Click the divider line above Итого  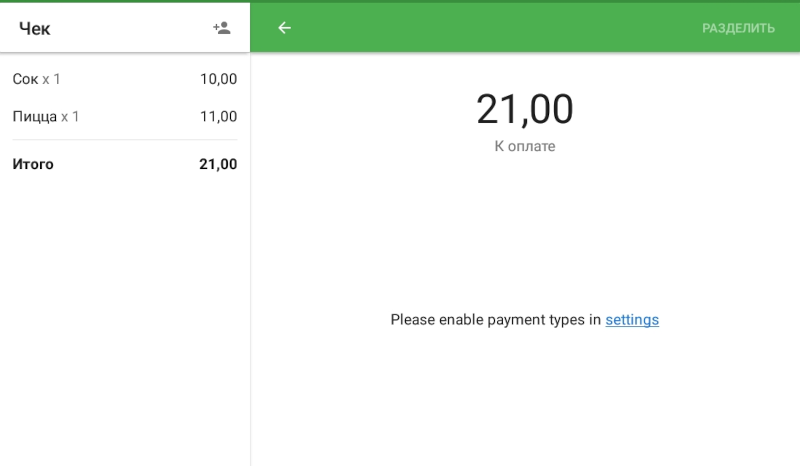(x=125, y=140)
